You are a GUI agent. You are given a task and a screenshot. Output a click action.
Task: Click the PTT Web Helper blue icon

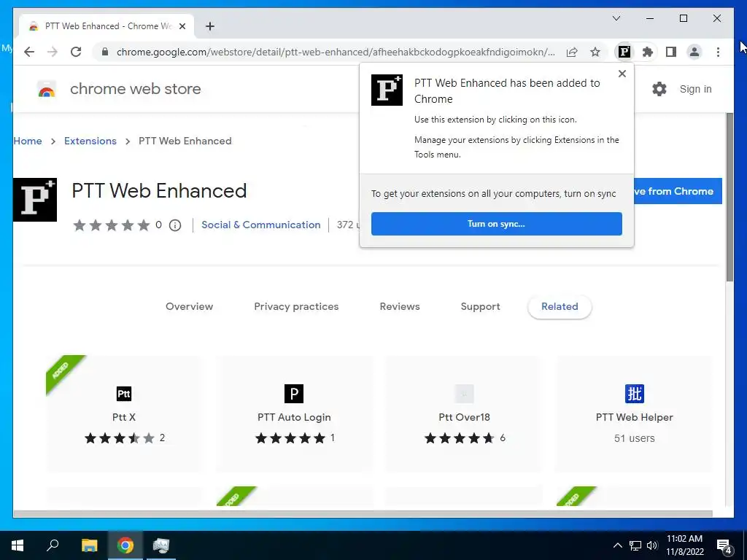(x=634, y=394)
